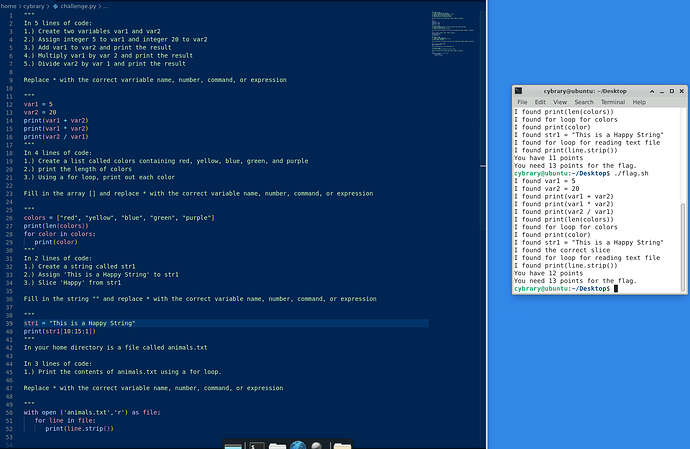Expand the home breadcrumb segment
This screenshot has width=690, height=449.
(8, 6)
